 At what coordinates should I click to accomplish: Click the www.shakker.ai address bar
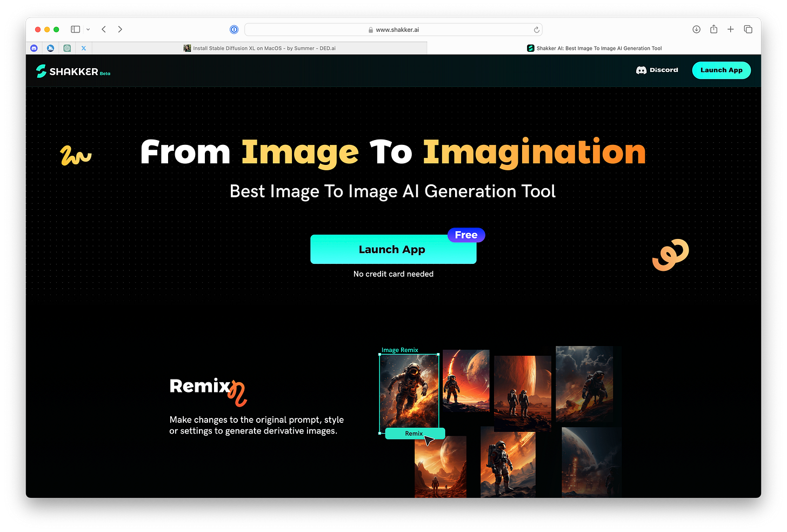(x=393, y=30)
